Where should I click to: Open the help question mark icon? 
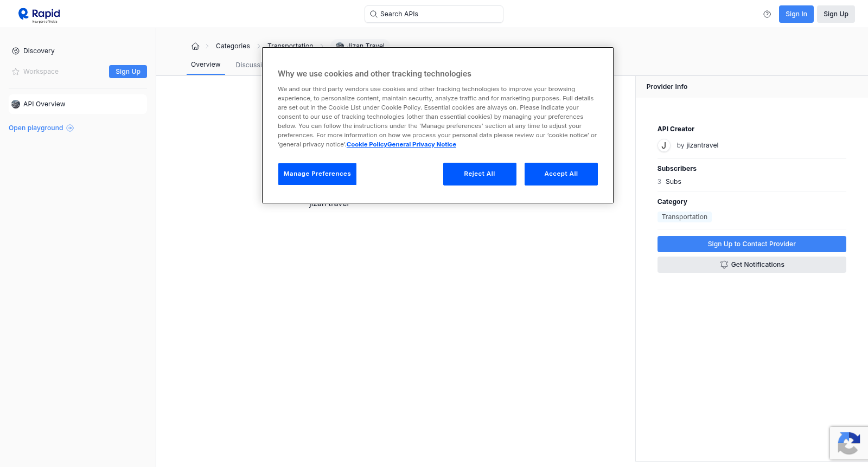coord(767,14)
